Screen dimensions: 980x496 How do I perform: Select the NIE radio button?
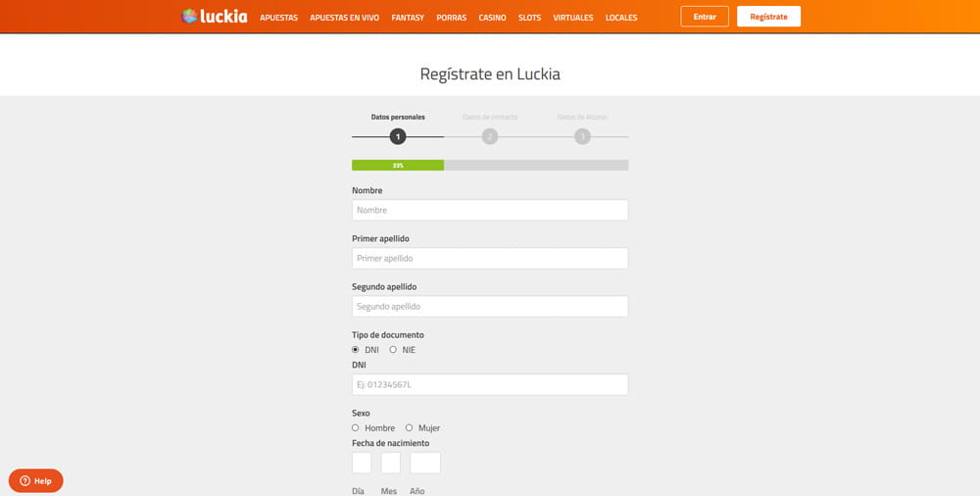pos(393,350)
